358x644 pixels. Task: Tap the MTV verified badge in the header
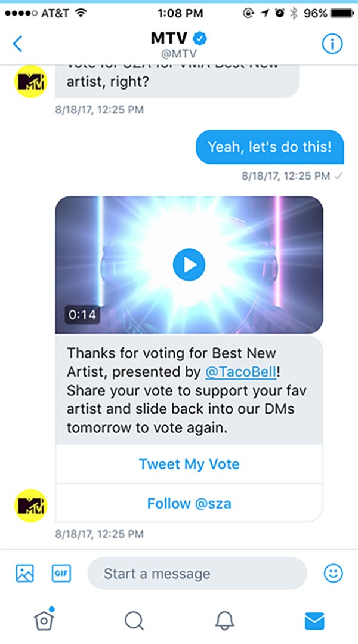coord(202,39)
